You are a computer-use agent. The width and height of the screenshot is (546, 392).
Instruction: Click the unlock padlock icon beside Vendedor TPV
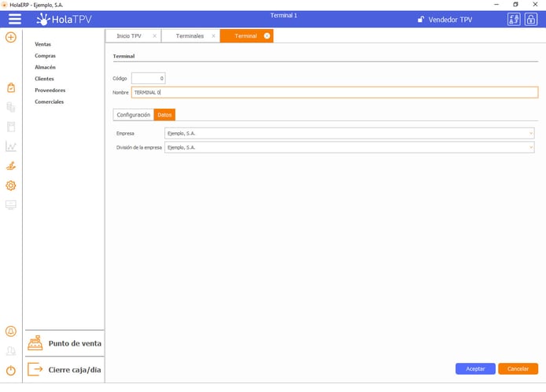pos(421,19)
